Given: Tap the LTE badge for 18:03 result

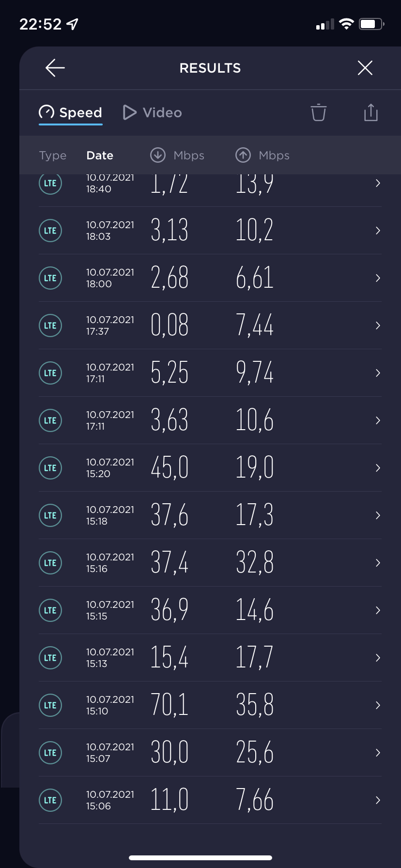Looking at the screenshot, I should pyautogui.click(x=50, y=231).
